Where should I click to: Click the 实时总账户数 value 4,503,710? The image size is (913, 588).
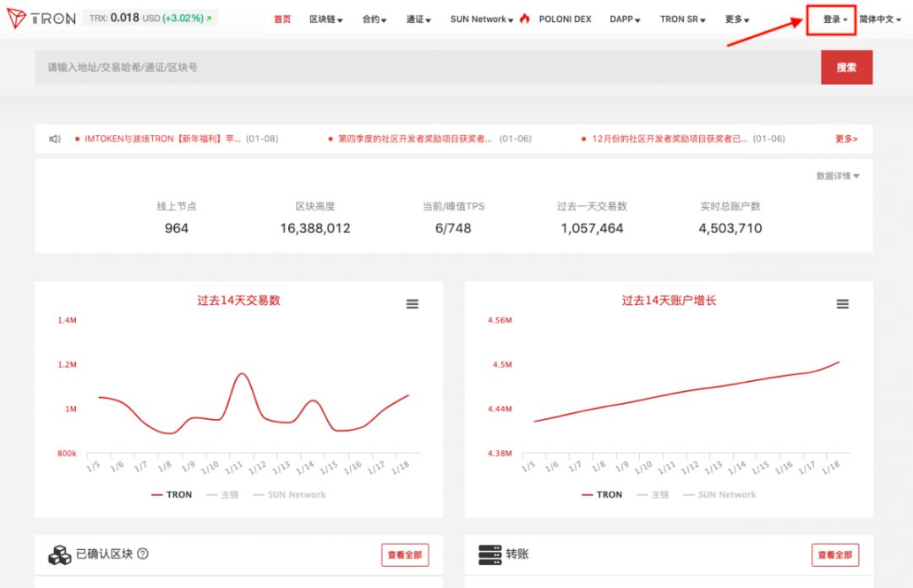(730, 228)
